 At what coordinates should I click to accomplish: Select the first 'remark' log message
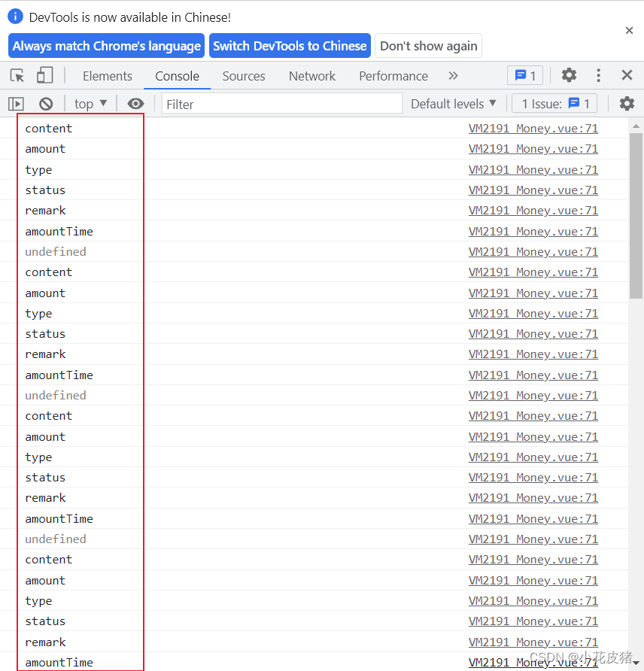pyautogui.click(x=45, y=211)
